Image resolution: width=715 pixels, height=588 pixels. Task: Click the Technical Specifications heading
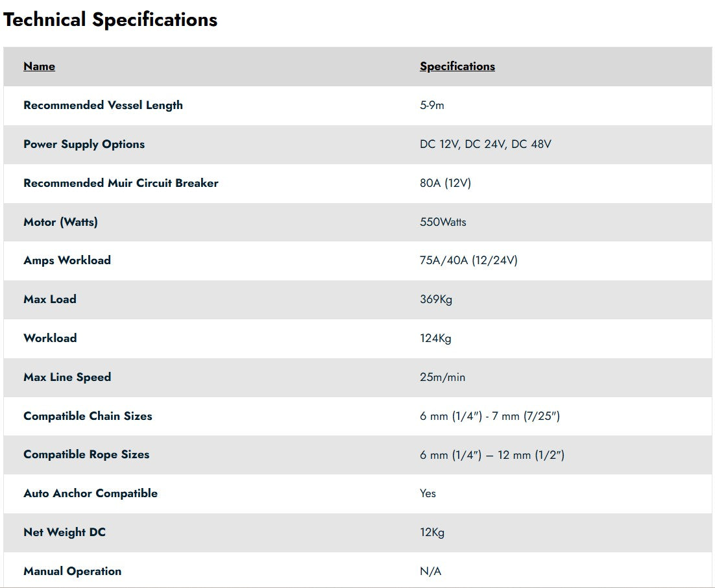tap(110, 19)
